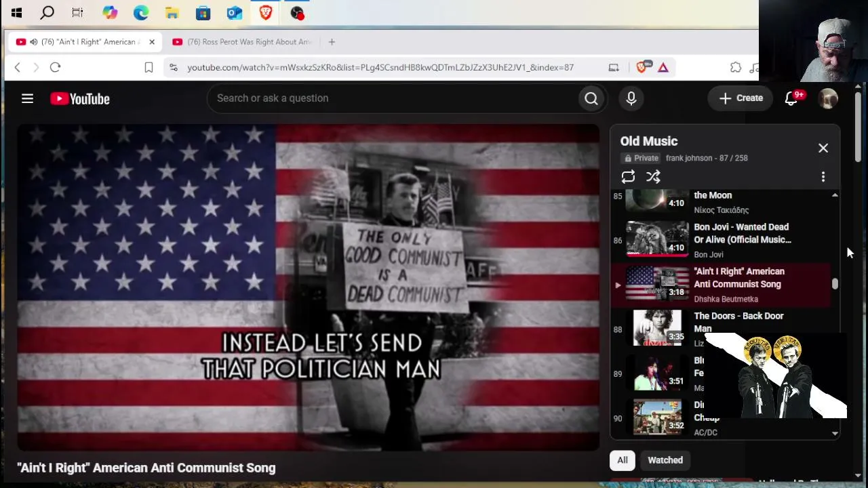This screenshot has width=868, height=488.
Task: Open browser extensions puzzle icon
Action: [736, 67]
